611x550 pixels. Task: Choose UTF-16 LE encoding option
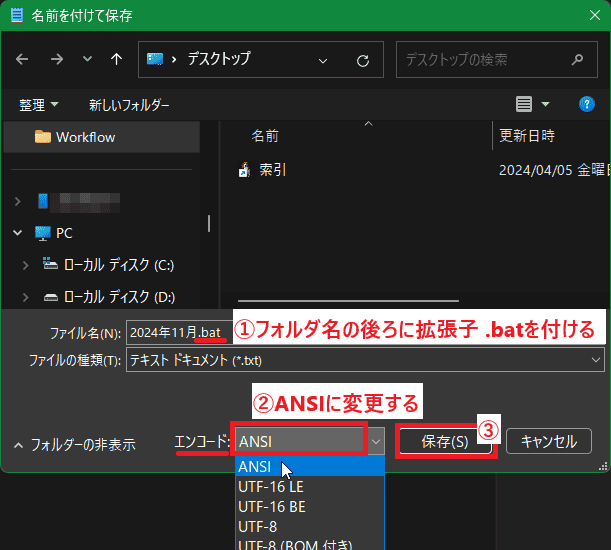272,486
